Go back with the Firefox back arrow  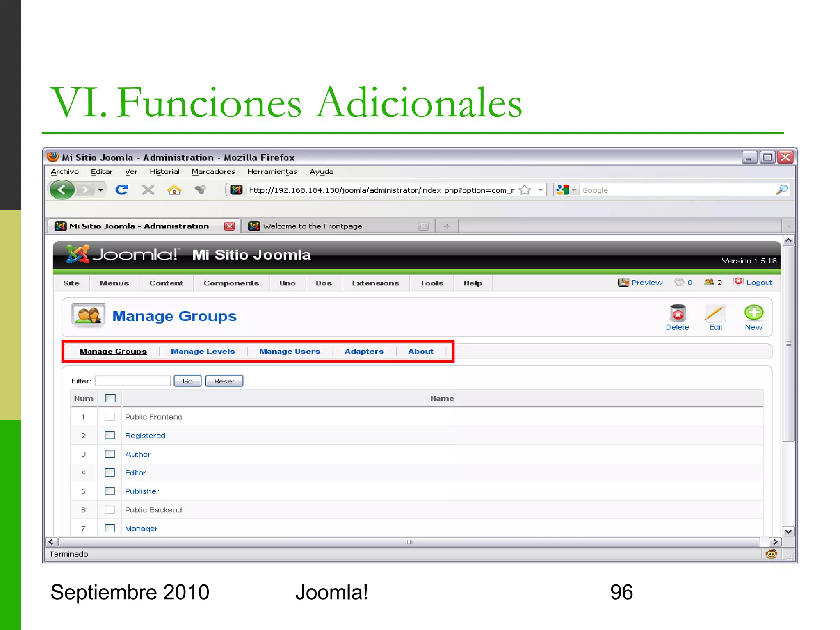click(62, 190)
